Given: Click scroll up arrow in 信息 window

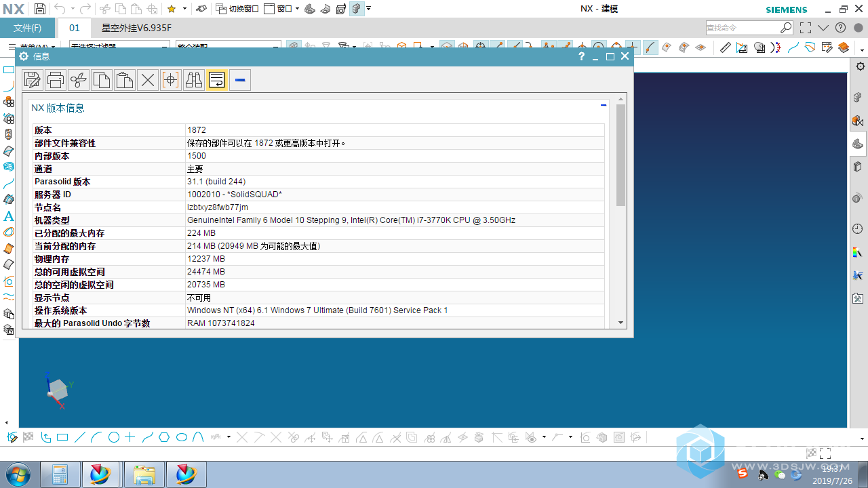Looking at the screenshot, I should click(x=621, y=99).
